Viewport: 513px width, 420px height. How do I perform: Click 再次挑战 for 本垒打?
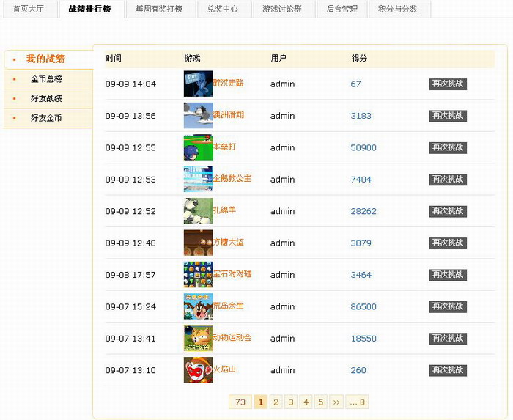pos(448,147)
